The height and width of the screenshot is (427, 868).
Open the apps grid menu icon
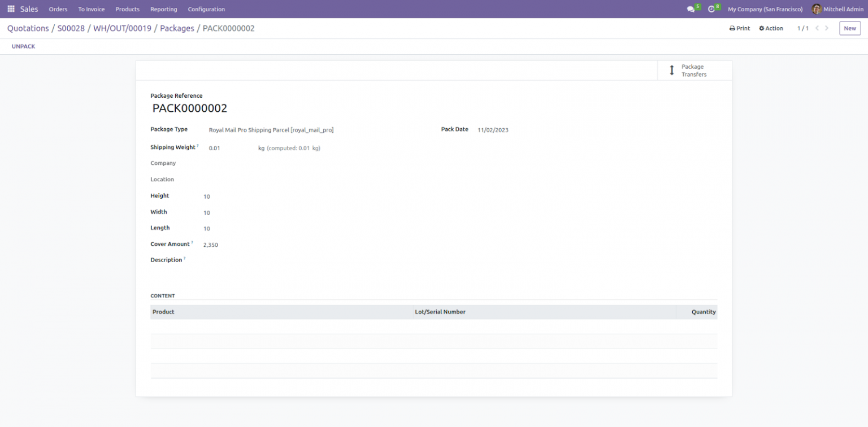pos(11,9)
